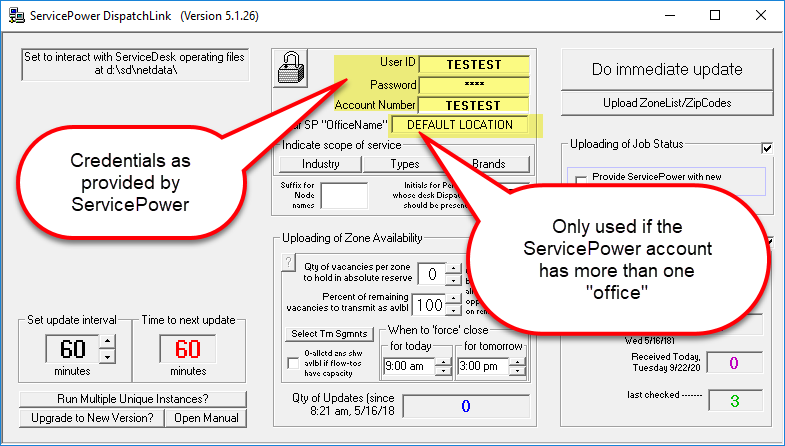The image size is (785, 446).
Task: Click Run Multiple Unique Instances? button
Action: pos(133,399)
